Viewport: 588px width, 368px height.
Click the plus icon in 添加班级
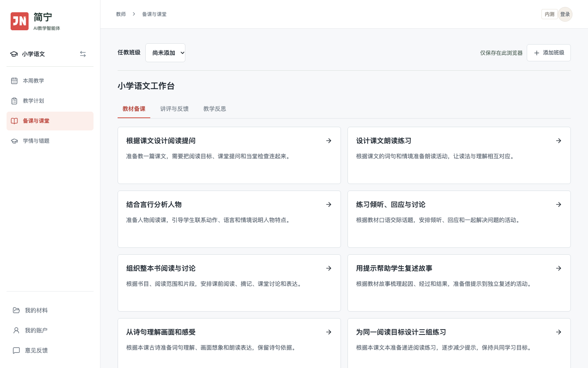(537, 53)
